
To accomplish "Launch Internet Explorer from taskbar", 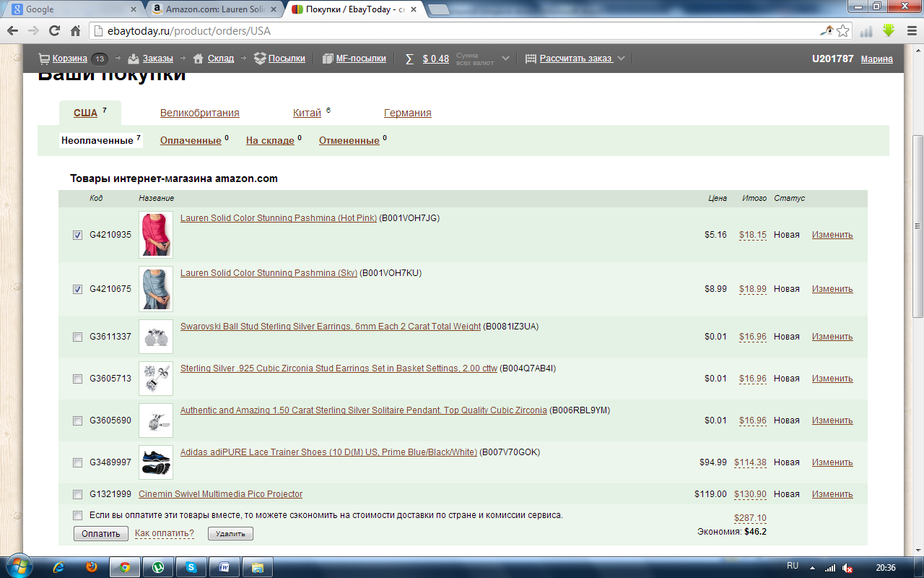I will coord(59,567).
